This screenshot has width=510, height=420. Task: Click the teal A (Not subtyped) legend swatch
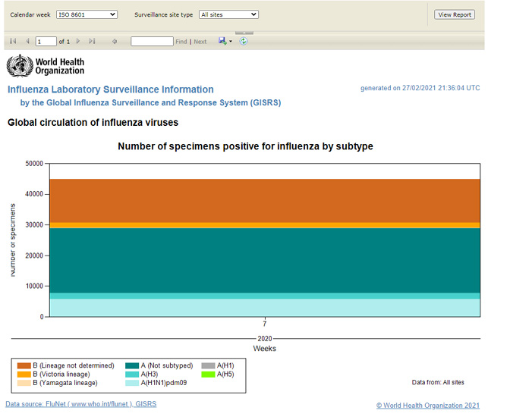[x=131, y=365]
